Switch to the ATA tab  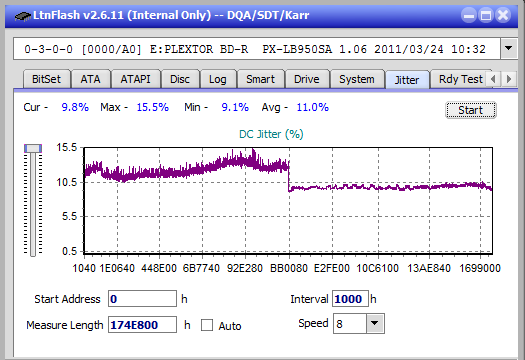pyautogui.click(x=90, y=79)
